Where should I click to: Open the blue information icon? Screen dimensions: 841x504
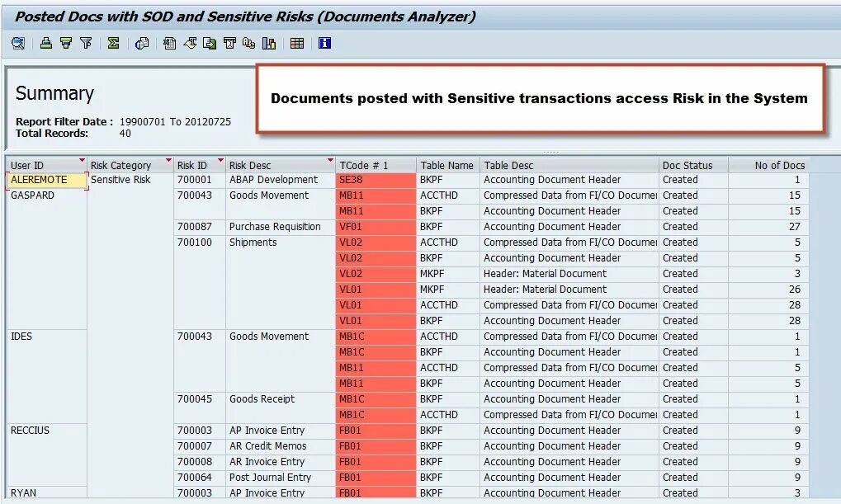tap(324, 44)
